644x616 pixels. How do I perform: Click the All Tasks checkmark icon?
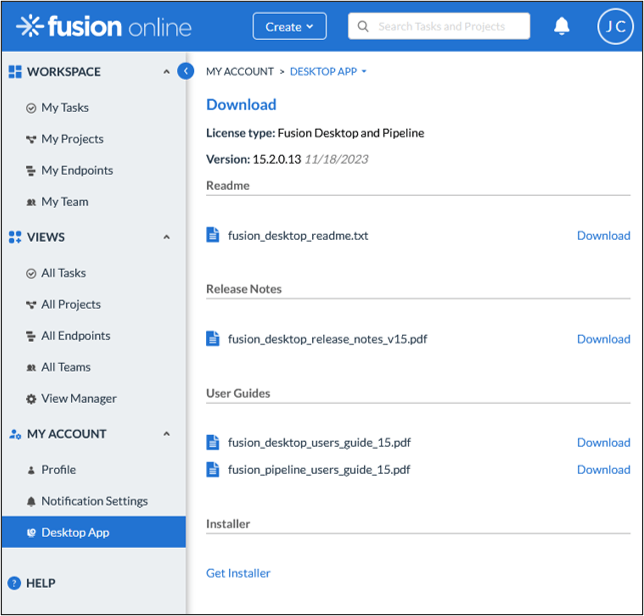click(x=31, y=274)
